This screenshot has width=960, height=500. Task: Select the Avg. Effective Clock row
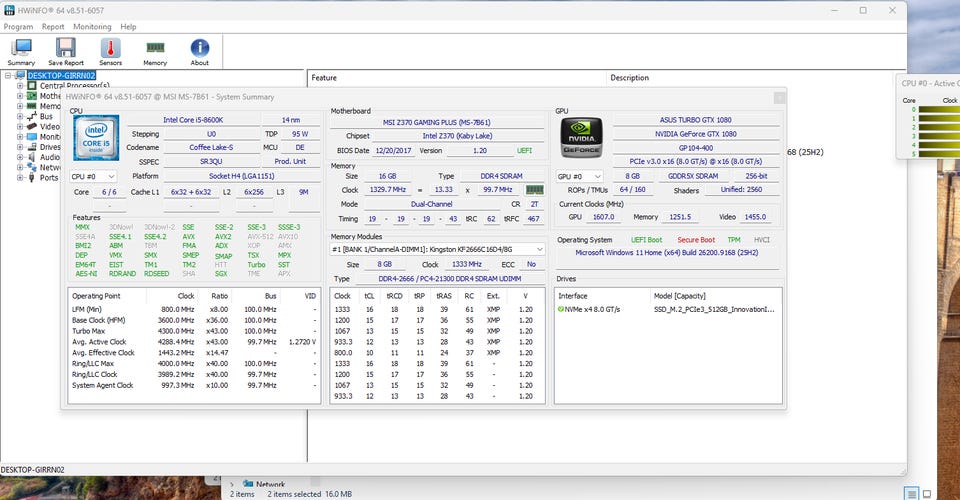(193, 353)
